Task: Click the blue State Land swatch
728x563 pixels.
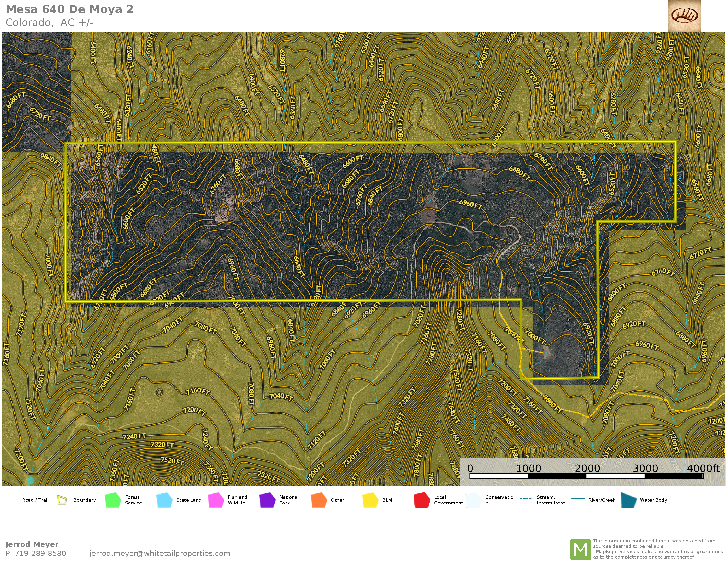Action: 164,500
